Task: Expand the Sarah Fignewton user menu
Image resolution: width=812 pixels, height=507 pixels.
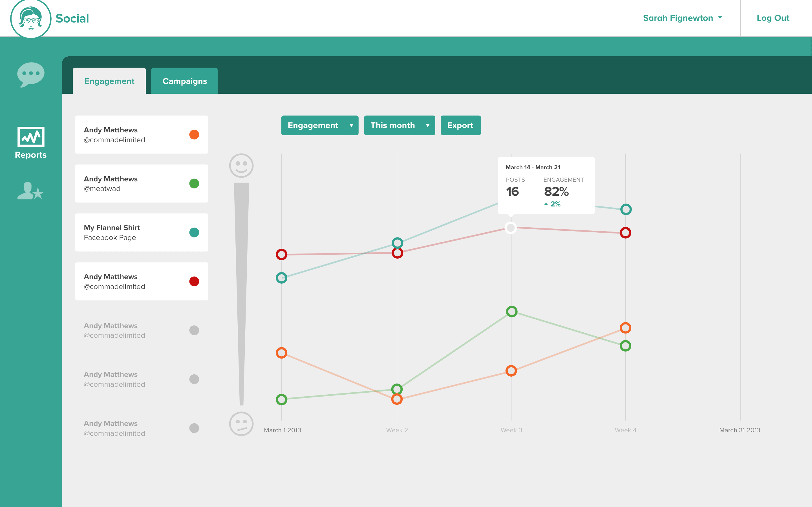Action: coord(682,18)
